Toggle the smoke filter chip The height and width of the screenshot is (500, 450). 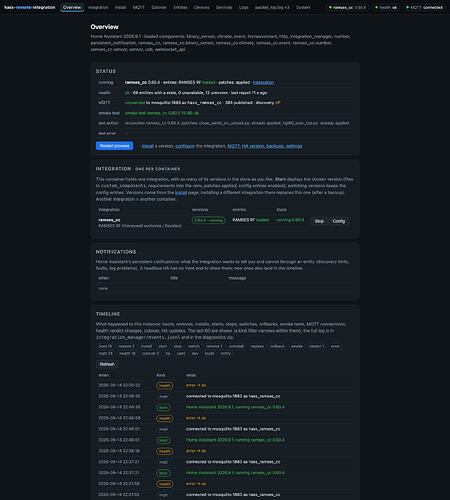[x=297, y=346]
